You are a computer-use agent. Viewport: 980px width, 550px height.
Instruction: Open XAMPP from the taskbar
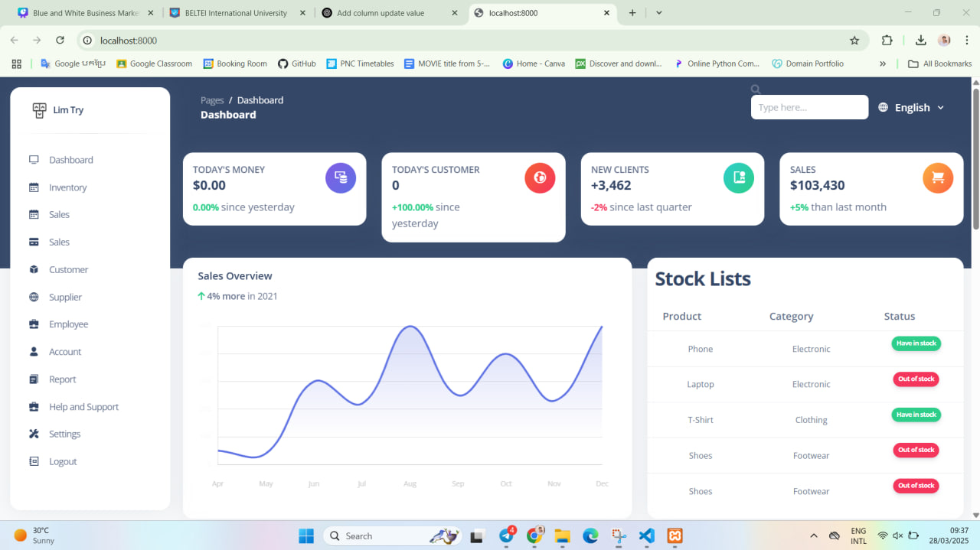coord(675,535)
